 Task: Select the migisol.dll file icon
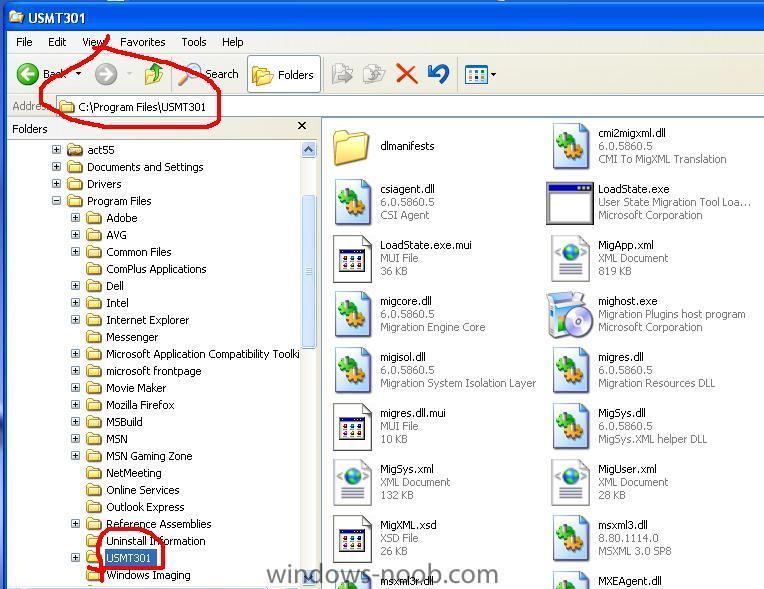(x=352, y=370)
